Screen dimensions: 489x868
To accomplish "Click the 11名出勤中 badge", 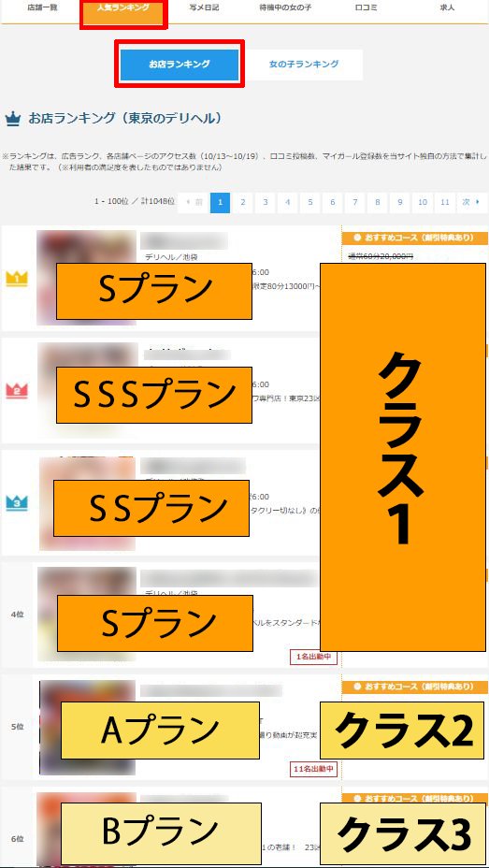I will pyautogui.click(x=313, y=769).
